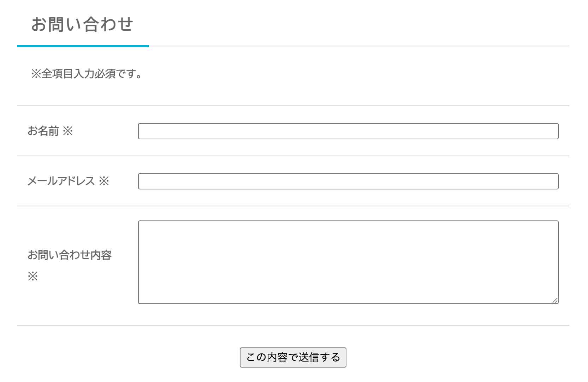588x382 pixels.
Task: Click the ※ symbol starting the notice
Action: point(36,74)
